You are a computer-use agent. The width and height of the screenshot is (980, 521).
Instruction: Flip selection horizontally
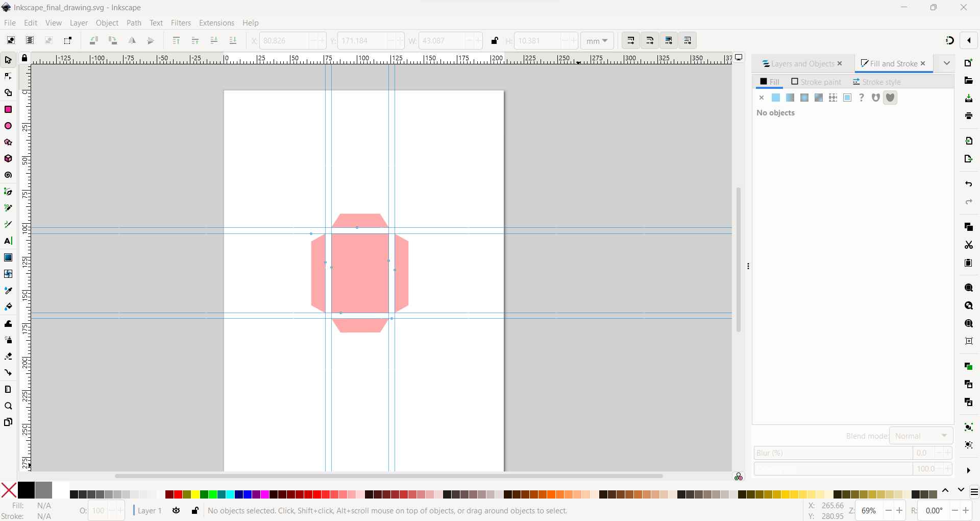click(x=132, y=41)
